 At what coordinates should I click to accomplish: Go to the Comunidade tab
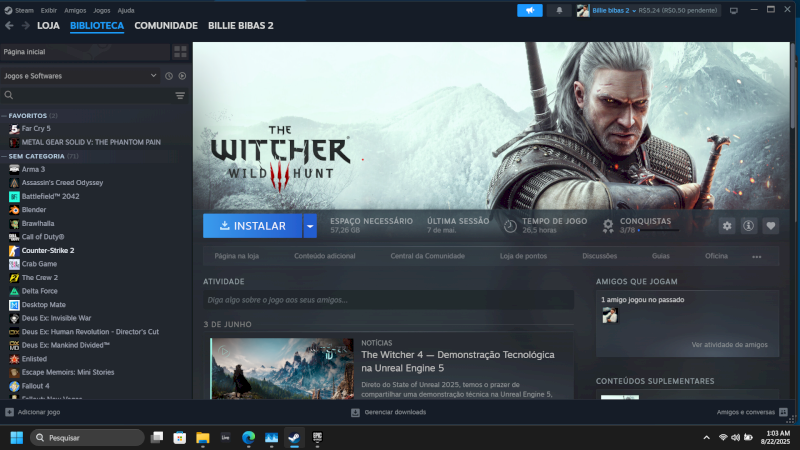pos(166,26)
